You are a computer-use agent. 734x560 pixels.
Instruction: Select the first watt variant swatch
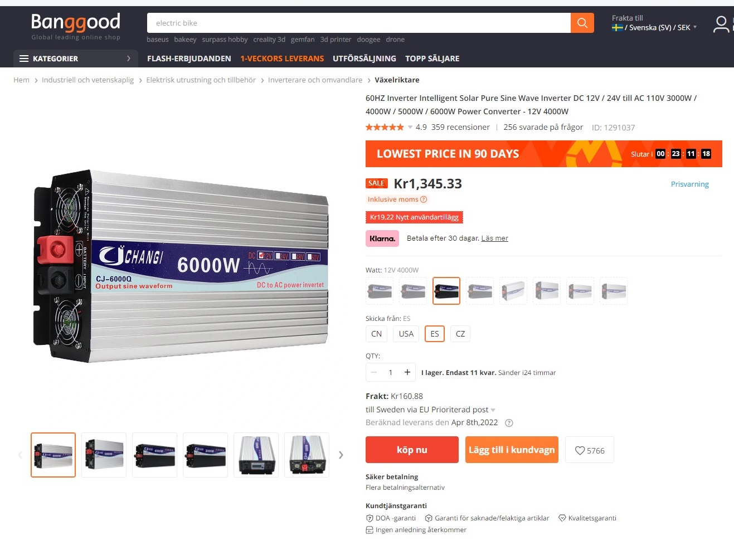coord(380,291)
